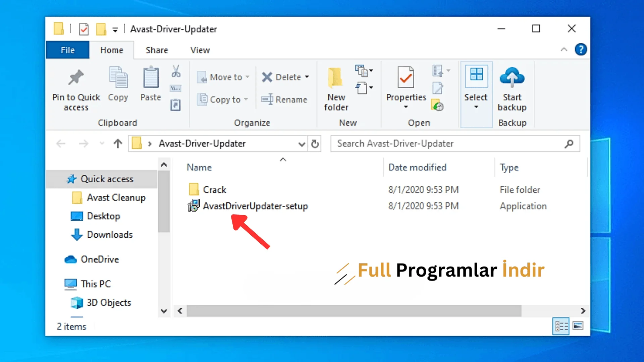Click the Properties quick access toolbar icon
The image size is (644, 362).
[84, 29]
